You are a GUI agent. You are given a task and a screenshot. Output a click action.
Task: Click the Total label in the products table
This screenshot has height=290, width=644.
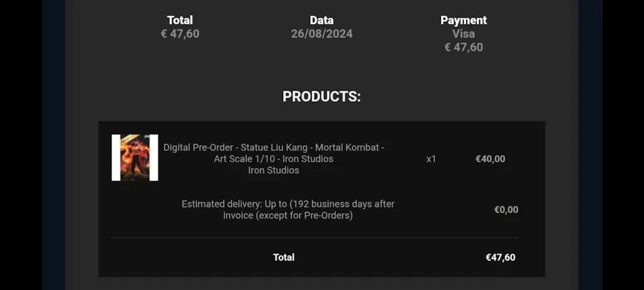point(284,257)
